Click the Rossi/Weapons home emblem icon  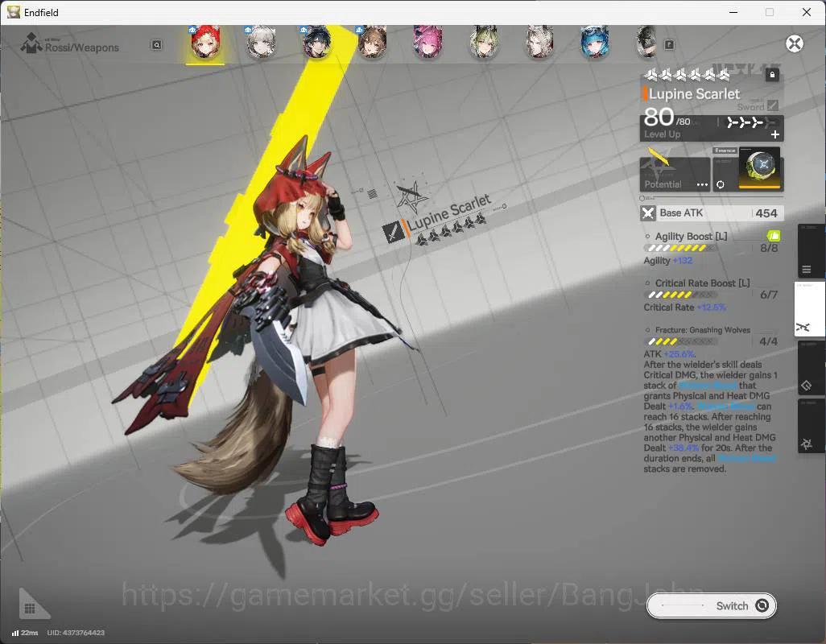[31, 43]
